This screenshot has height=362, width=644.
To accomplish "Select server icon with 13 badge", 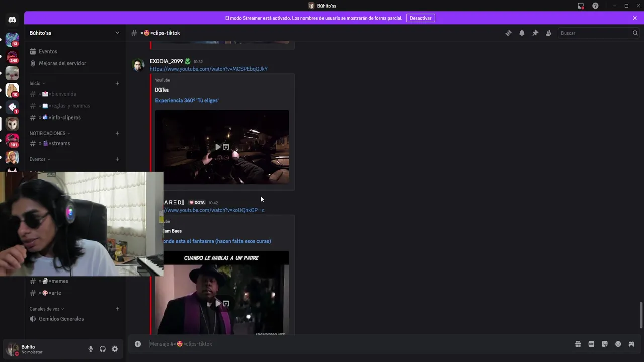I will click(x=12, y=39).
